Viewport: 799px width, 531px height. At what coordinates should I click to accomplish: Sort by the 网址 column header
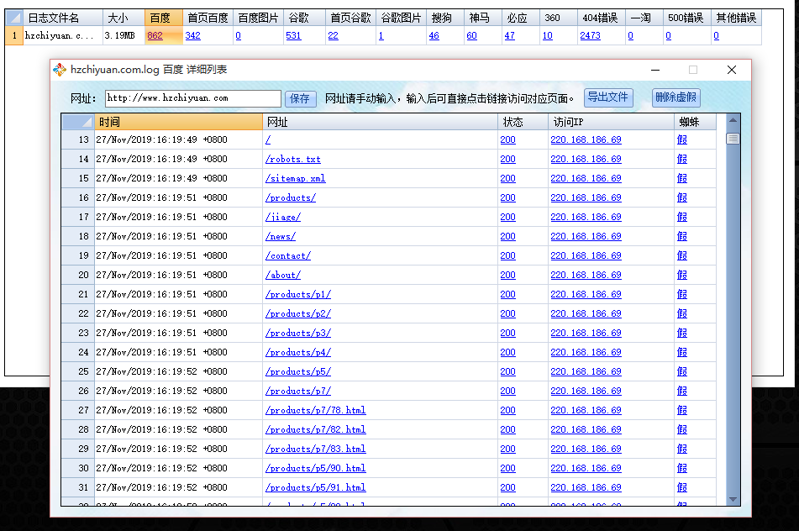[380, 122]
